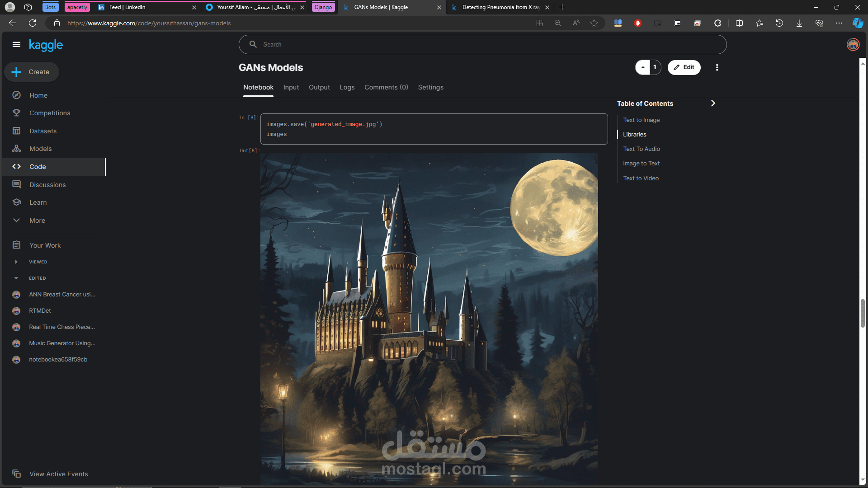Screen dimensions: 868x488
Task: Expand the More sidebar menu
Action: 37,221
